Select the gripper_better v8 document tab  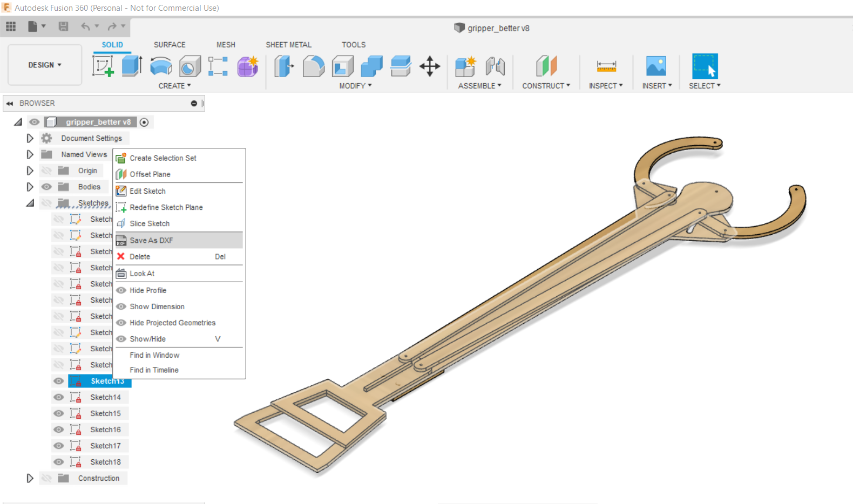[492, 28]
